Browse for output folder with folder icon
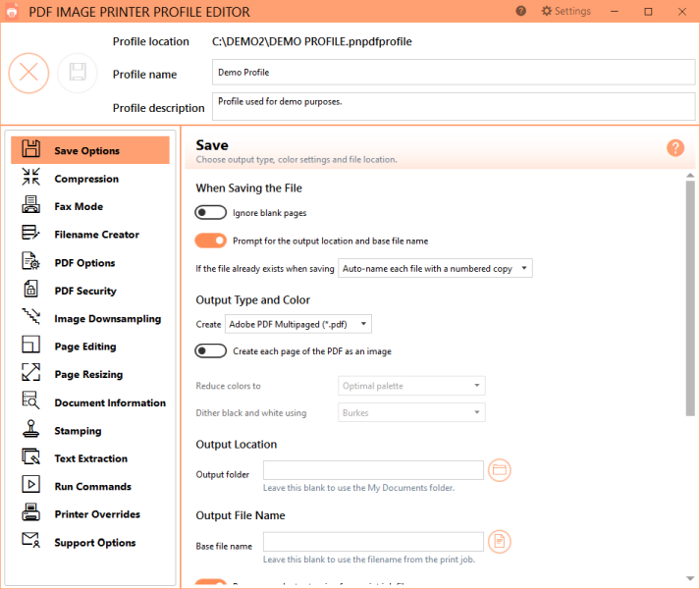 pyautogui.click(x=499, y=470)
